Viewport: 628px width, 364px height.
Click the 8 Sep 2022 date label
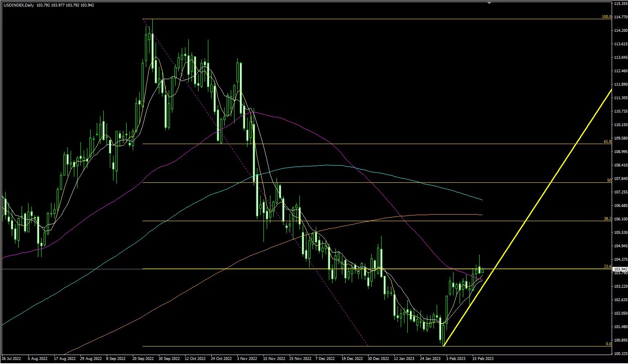(116, 359)
